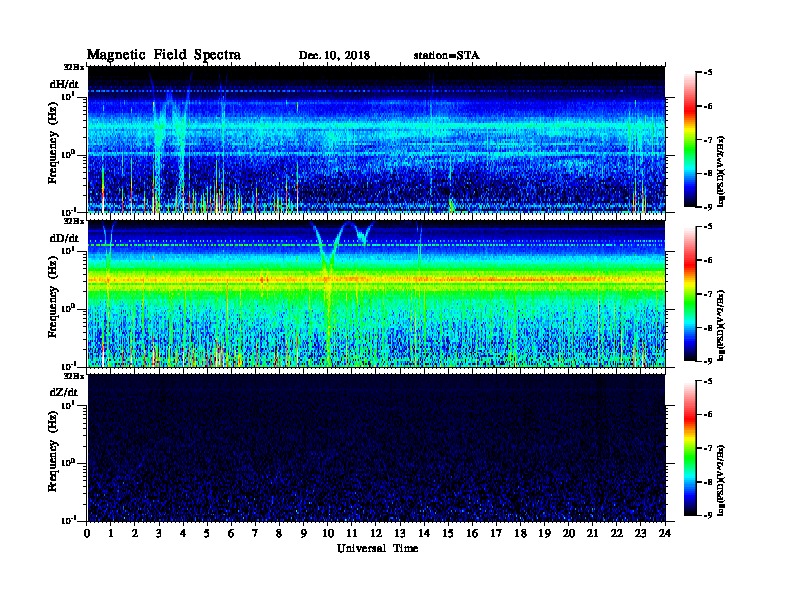Viewport: 792px width, 612px height.
Task: Click hour "4" on the Universal Time axis
Action: point(183,534)
